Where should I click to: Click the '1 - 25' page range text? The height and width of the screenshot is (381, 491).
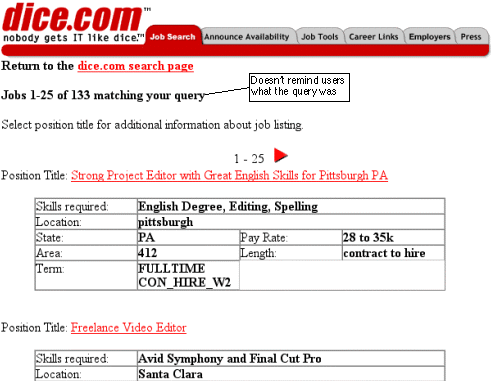[249, 159]
